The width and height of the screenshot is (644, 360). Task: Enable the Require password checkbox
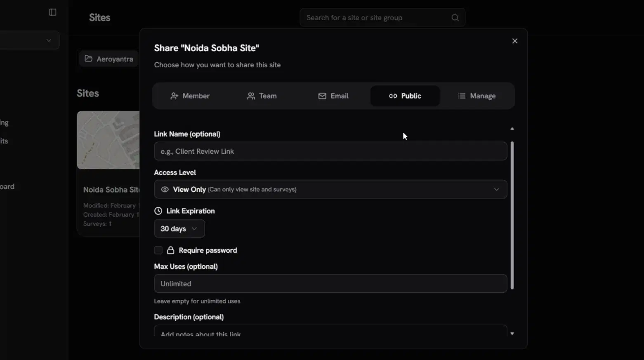click(158, 250)
